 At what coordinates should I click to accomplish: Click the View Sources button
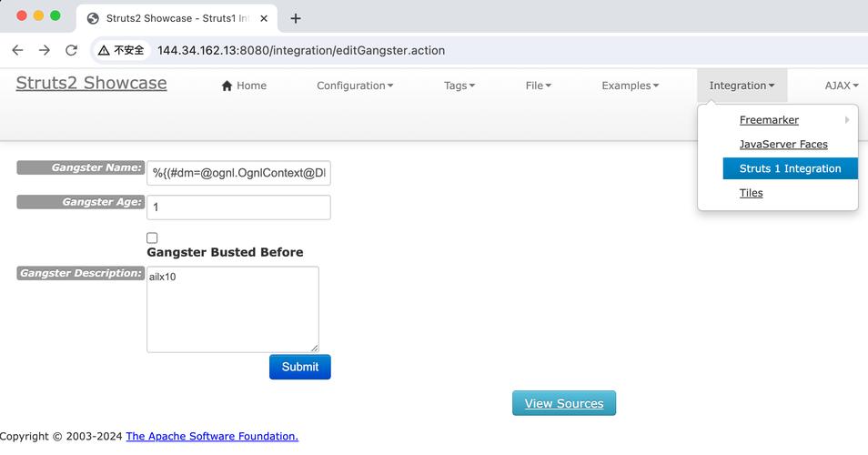(564, 403)
